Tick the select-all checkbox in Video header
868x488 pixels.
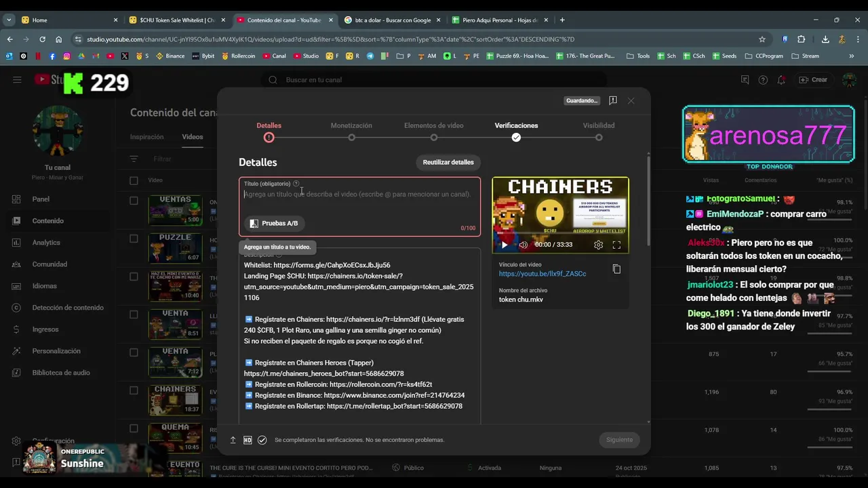[134, 180]
